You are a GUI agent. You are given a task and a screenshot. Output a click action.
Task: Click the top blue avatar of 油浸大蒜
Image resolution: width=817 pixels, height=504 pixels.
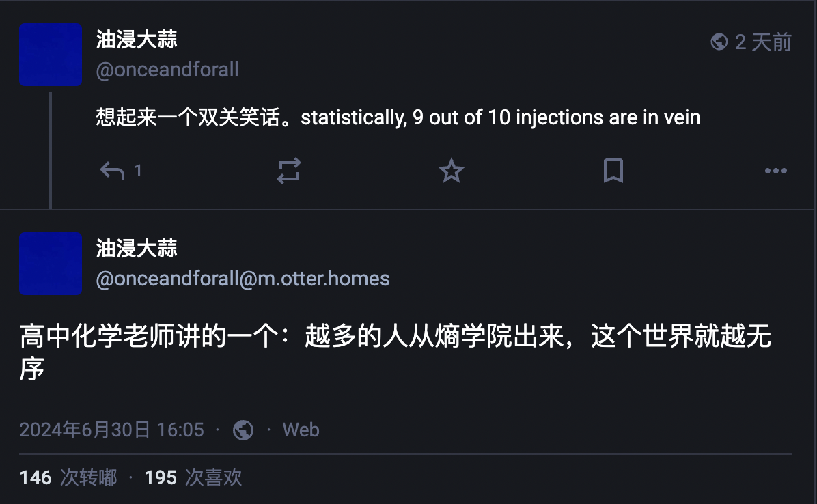coord(51,55)
